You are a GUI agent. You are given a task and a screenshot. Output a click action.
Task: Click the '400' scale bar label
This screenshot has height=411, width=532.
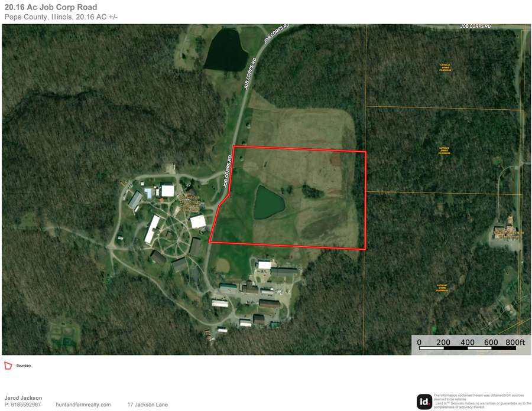pos(468,342)
